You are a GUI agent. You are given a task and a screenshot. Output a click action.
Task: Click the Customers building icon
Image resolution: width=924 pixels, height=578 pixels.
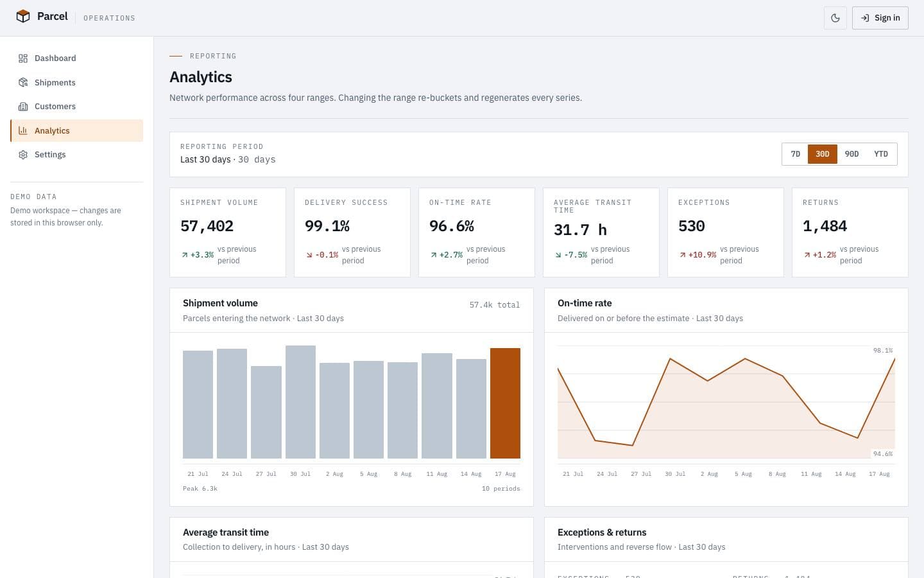click(23, 107)
